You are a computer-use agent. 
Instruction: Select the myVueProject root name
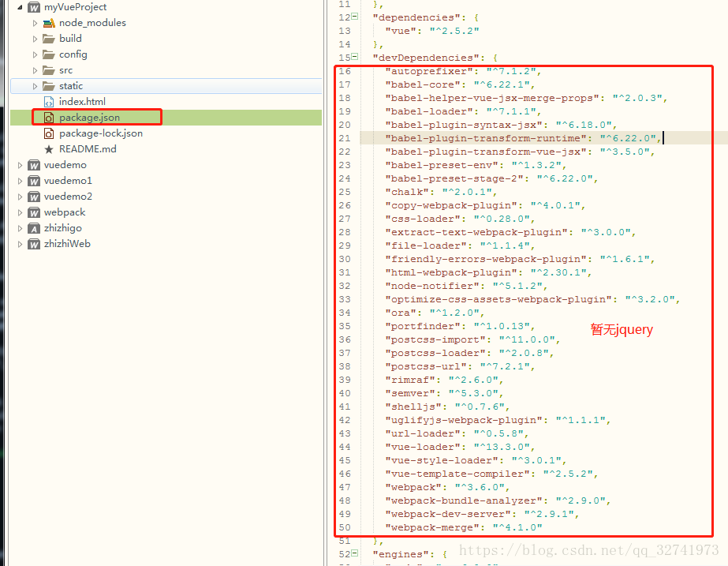coord(75,7)
